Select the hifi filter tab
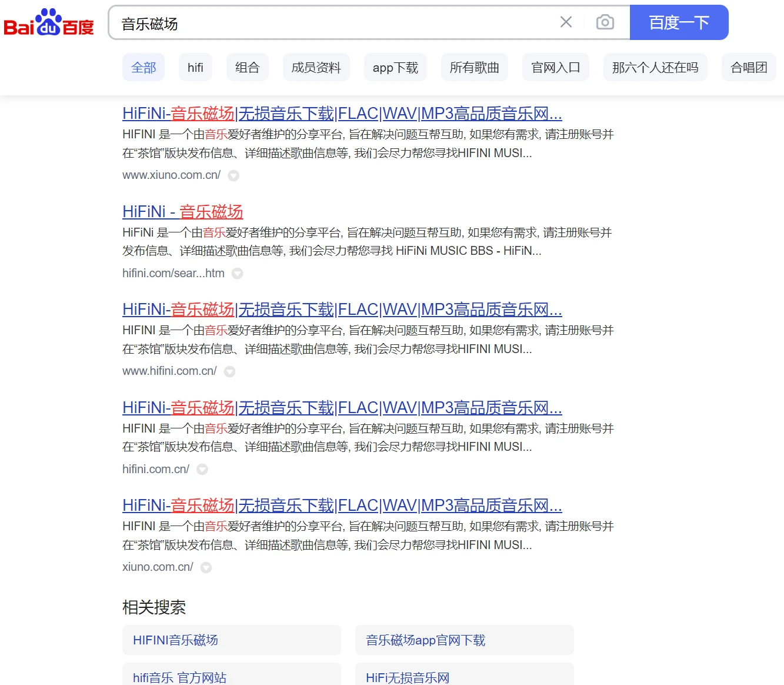Image resolution: width=784 pixels, height=685 pixels. click(x=195, y=68)
